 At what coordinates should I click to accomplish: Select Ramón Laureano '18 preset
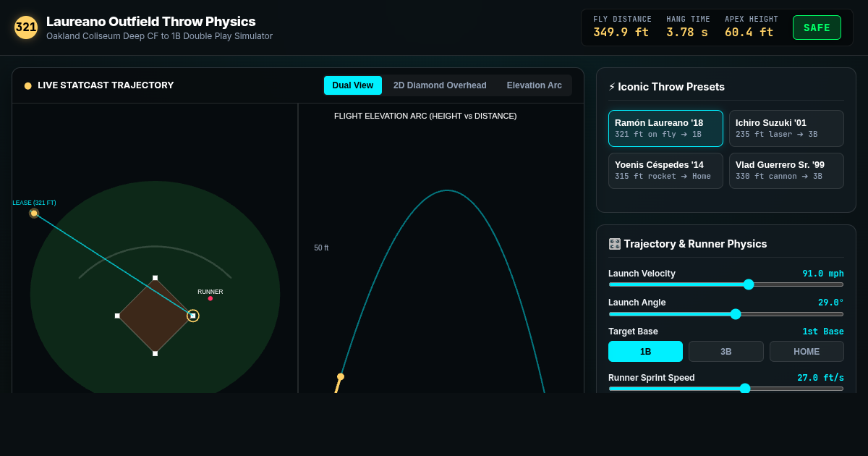(665, 128)
